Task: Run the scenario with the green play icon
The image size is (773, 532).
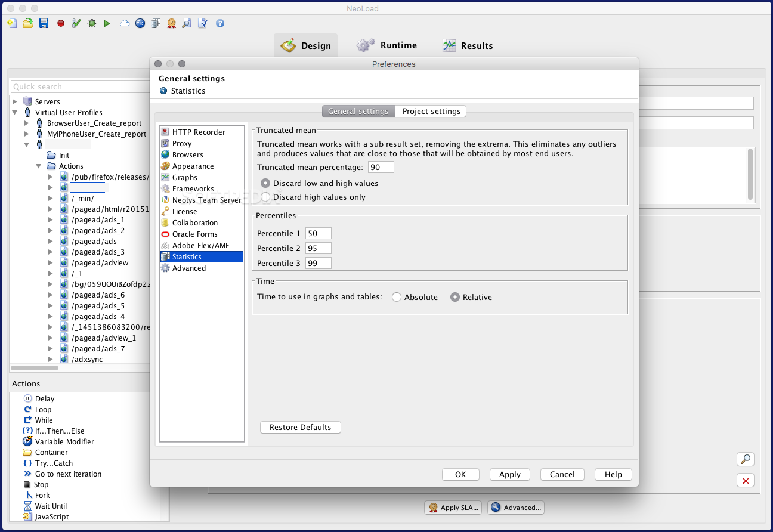Action: click(x=107, y=23)
